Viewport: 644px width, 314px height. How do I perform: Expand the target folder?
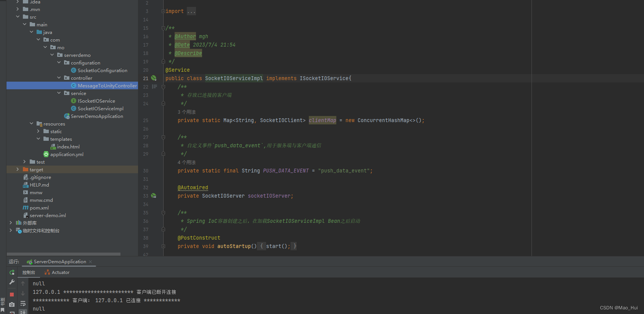click(x=18, y=169)
